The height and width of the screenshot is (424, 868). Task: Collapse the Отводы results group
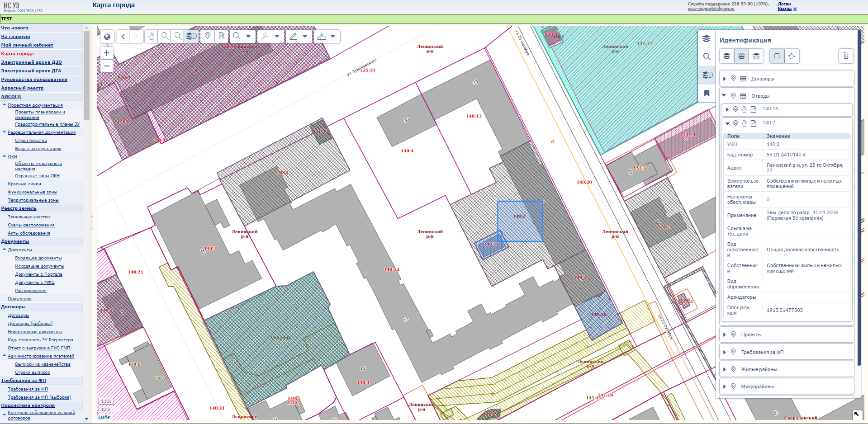[x=724, y=96]
